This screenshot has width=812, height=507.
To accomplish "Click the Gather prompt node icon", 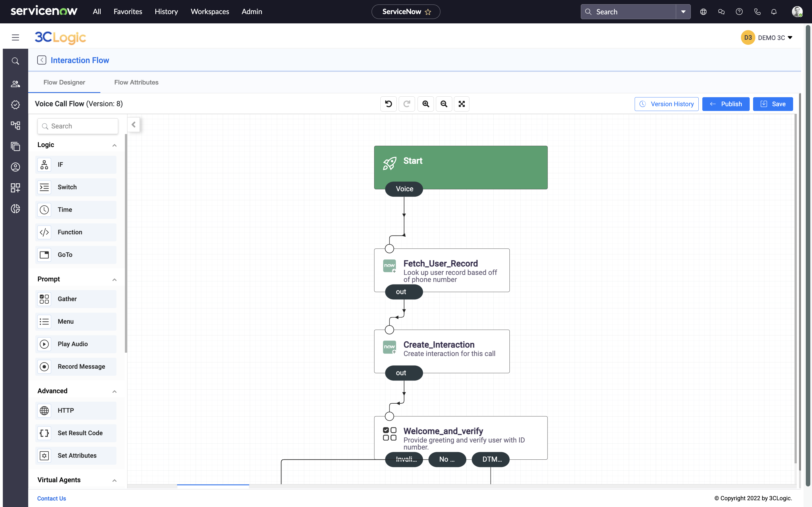I will click(45, 299).
